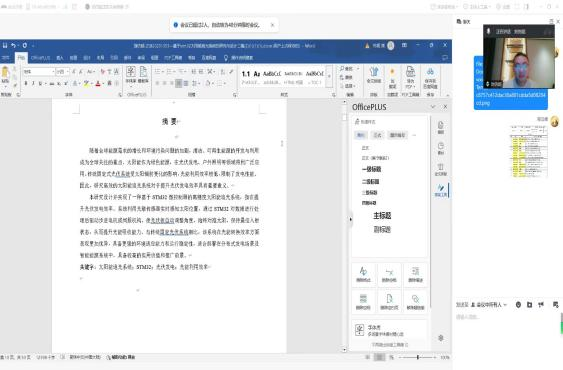Open the Home ribbon tab
This screenshot has width=563, height=370.
point(21,58)
